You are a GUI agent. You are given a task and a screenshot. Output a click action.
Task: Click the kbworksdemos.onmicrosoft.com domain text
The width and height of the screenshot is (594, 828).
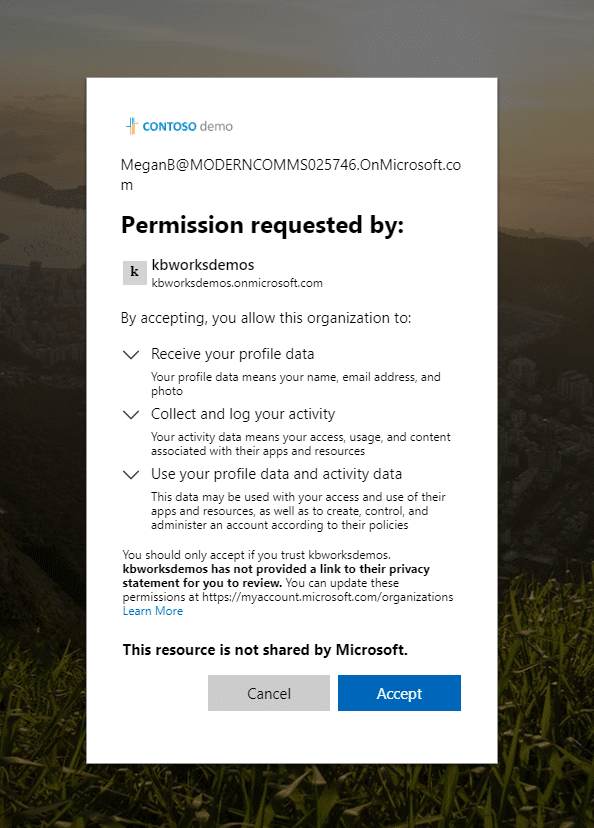pos(237,283)
